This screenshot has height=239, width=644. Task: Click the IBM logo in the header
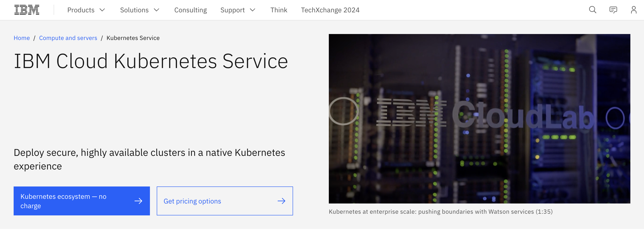[x=27, y=10]
